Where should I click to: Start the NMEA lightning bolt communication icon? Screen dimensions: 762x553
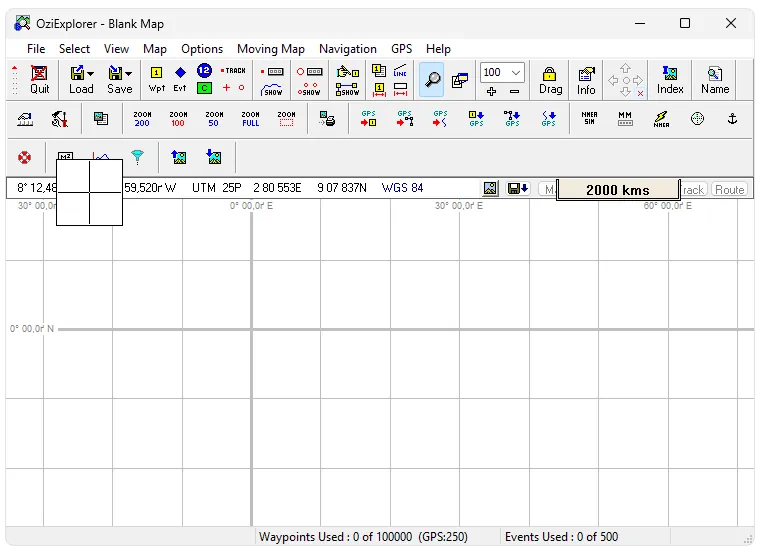coord(661,119)
